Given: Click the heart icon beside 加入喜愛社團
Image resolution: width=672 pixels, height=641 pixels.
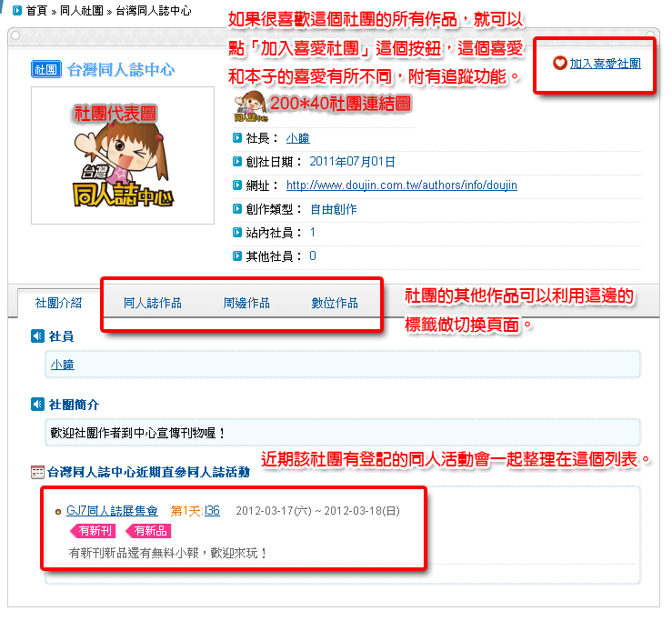Looking at the screenshot, I should (559, 64).
